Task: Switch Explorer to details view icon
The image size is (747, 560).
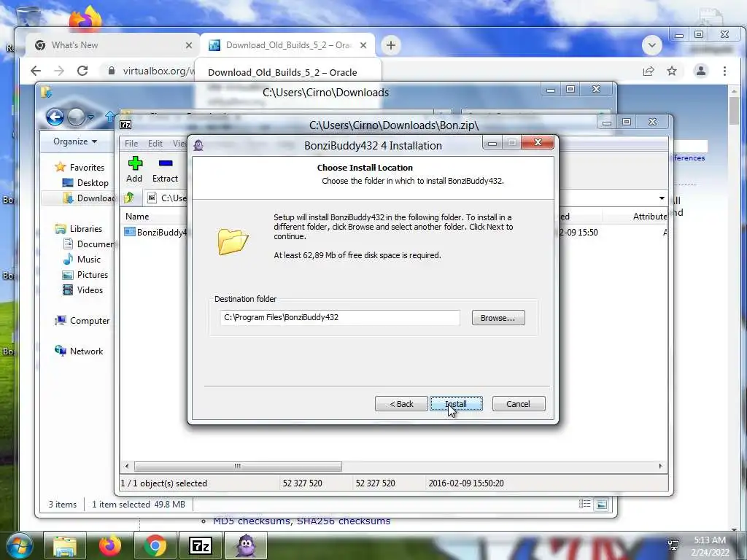Action: point(584,504)
